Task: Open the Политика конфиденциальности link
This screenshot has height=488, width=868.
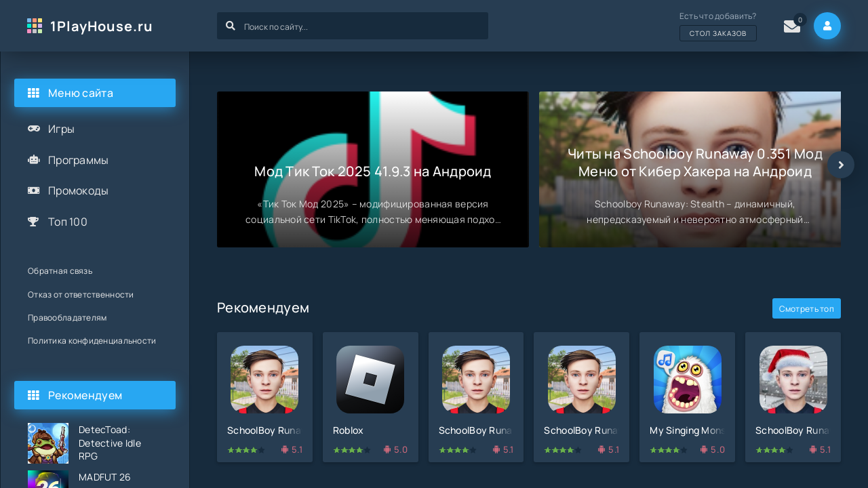Action: tap(92, 341)
